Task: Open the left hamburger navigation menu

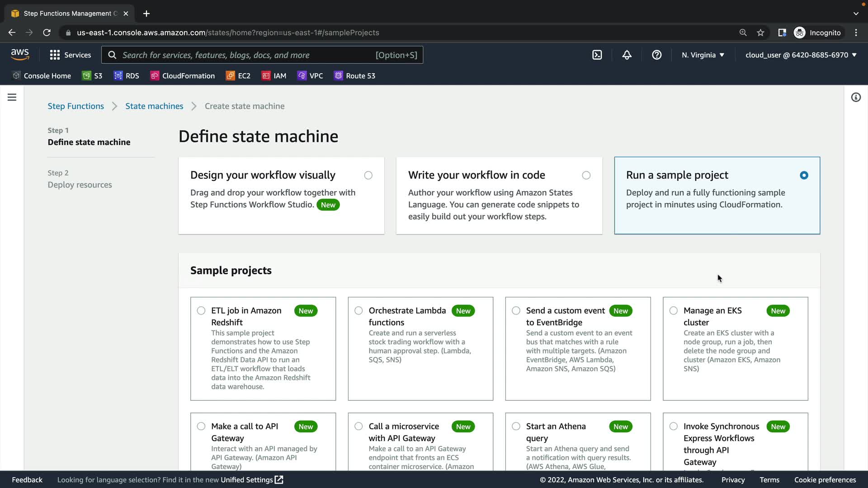Action: pos(12,98)
